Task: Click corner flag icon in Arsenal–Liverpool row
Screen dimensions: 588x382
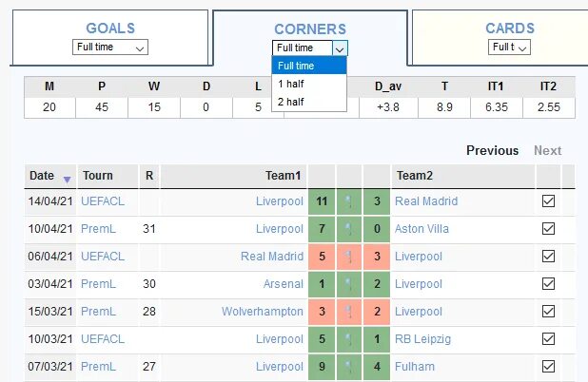Action: pos(349,284)
